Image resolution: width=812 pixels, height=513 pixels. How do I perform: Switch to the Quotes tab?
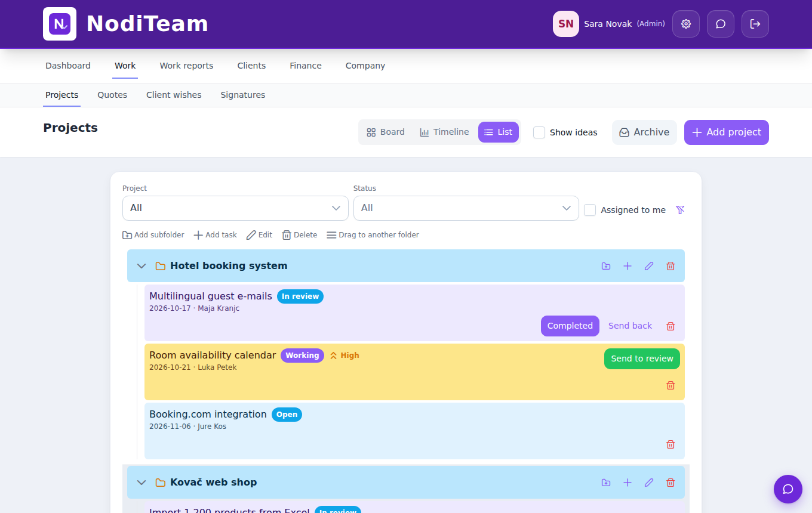point(112,95)
